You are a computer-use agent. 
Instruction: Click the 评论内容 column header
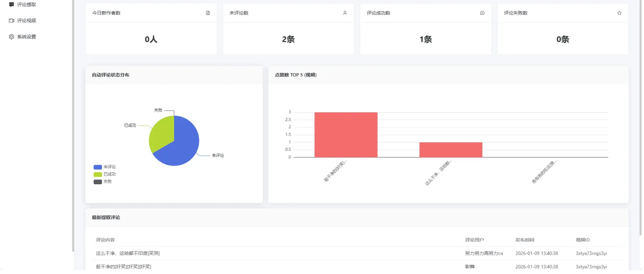pos(105,240)
